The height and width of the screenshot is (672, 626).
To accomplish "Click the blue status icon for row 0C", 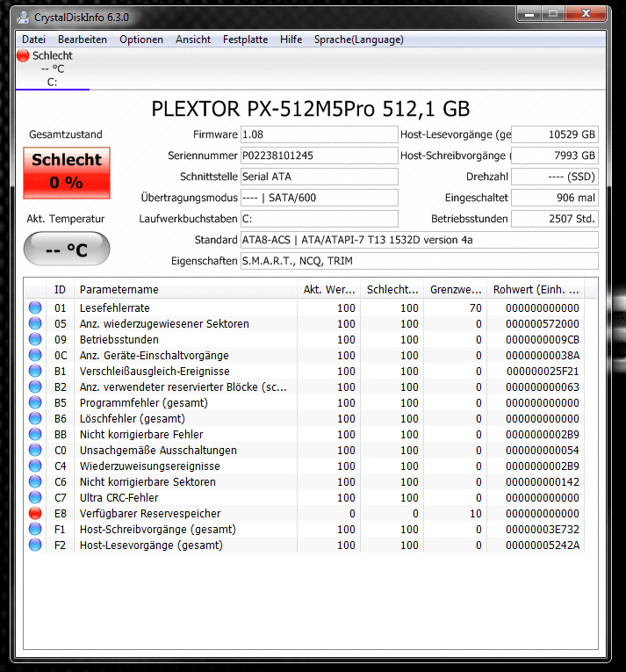I will [35, 355].
